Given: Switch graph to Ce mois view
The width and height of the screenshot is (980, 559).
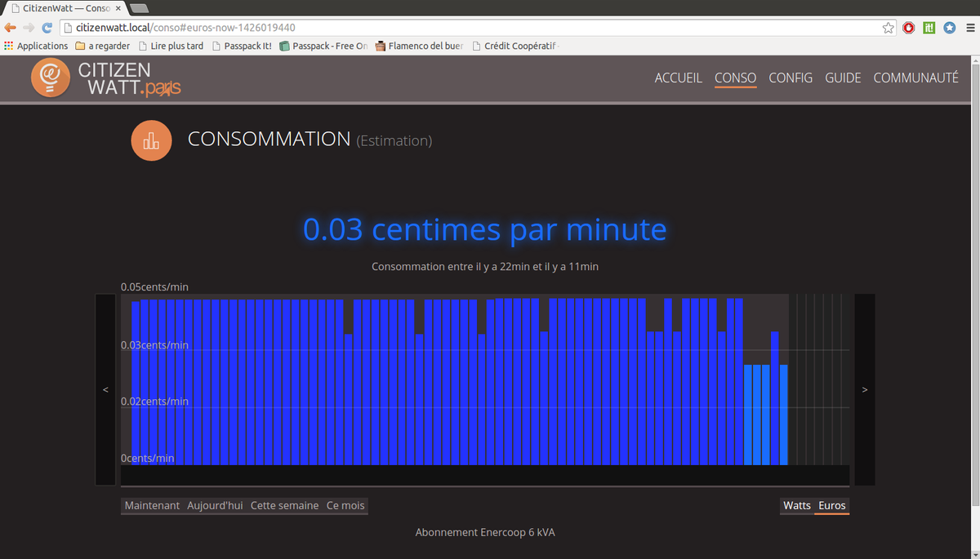Looking at the screenshot, I should tap(345, 506).
